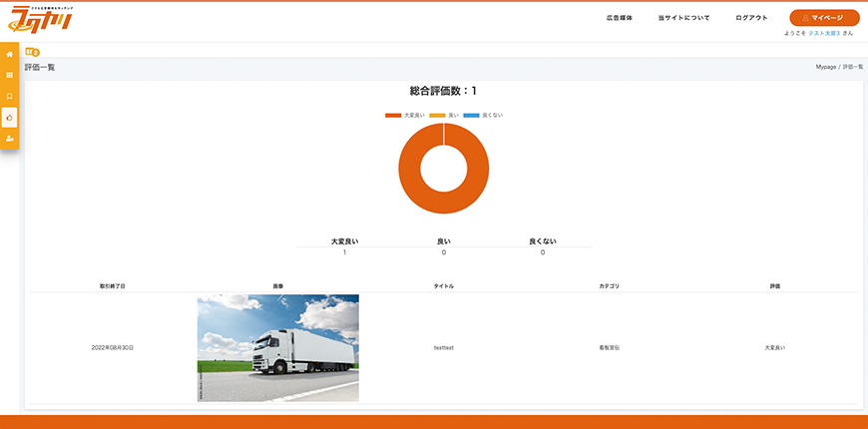Click the 取引終了日 column header
868x429 pixels.
[x=112, y=286]
